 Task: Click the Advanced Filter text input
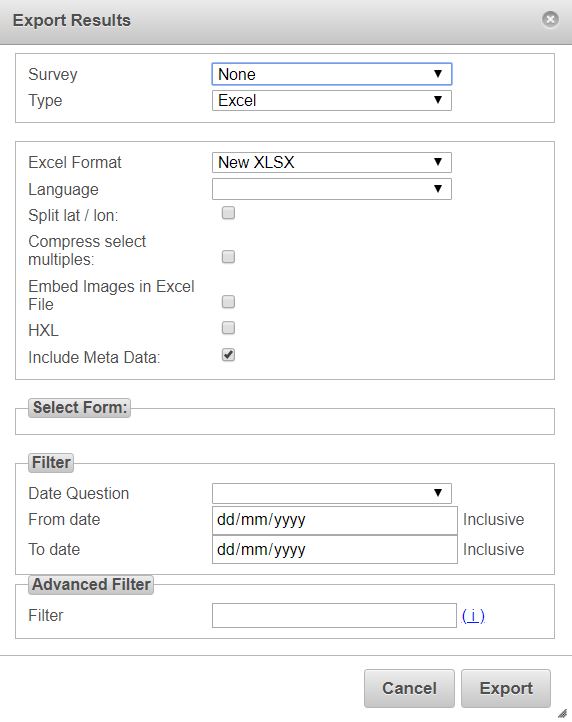334,616
